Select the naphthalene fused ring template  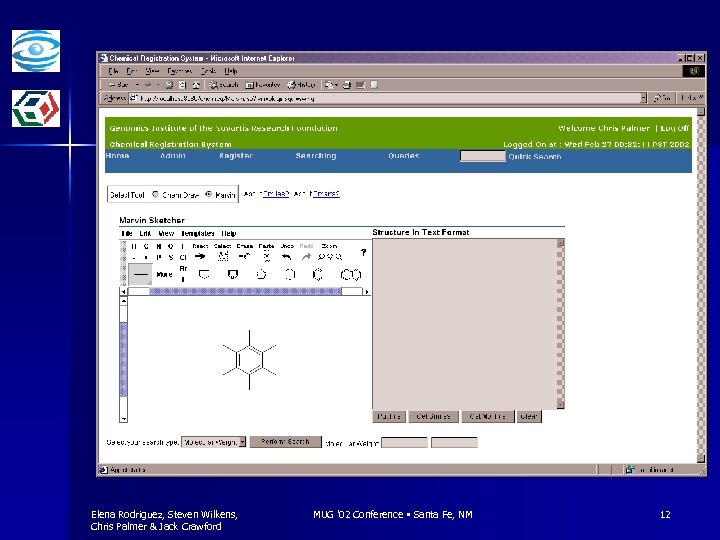click(351, 275)
